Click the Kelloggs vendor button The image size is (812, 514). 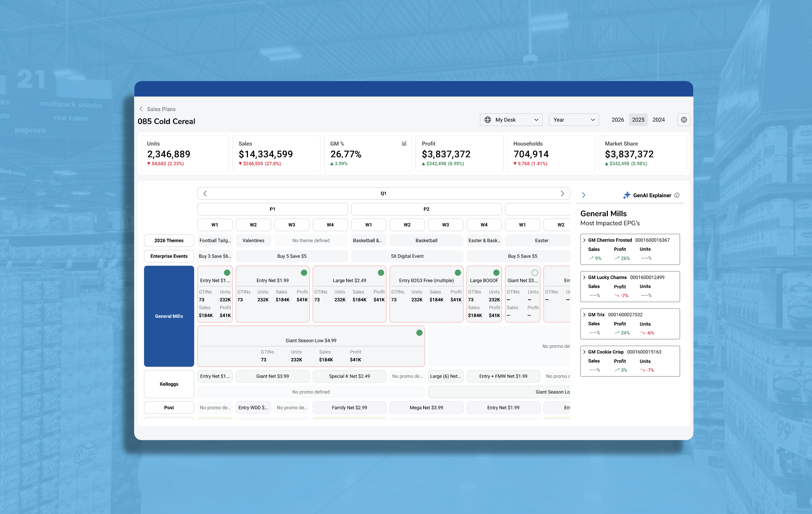169,384
